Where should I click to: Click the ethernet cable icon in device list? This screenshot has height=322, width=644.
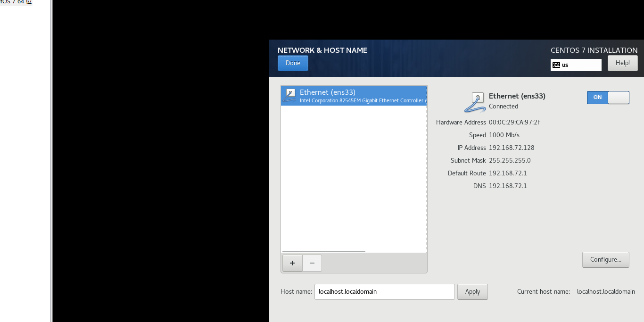click(289, 96)
